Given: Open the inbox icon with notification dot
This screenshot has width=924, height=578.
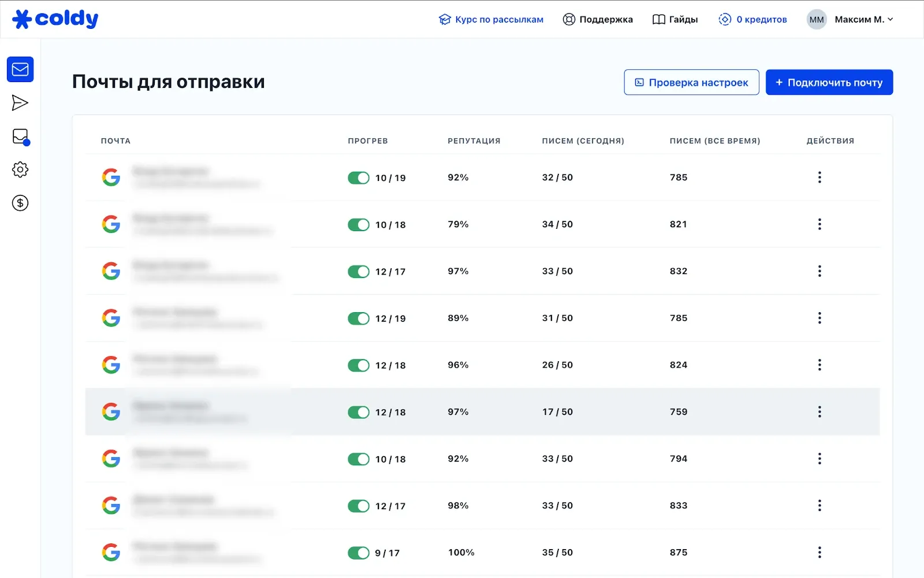Looking at the screenshot, I should [20, 136].
